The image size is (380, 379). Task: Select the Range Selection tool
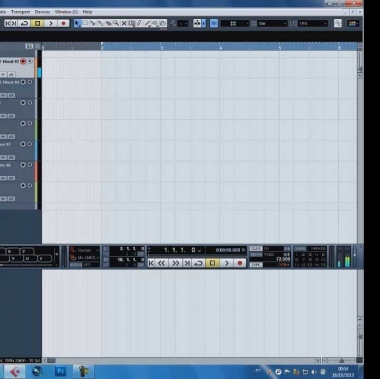[x=85, y=23]
